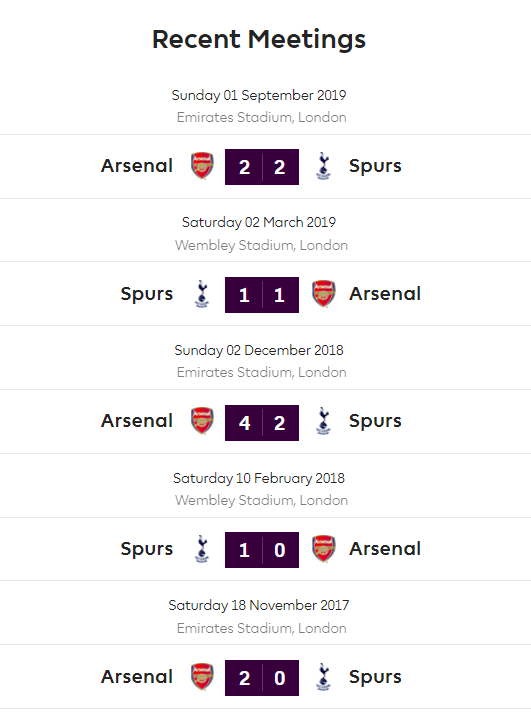Click Arsenal team name in the 2-2 fixture
This screenshot has width=531, height=718.
click(137, 166)
